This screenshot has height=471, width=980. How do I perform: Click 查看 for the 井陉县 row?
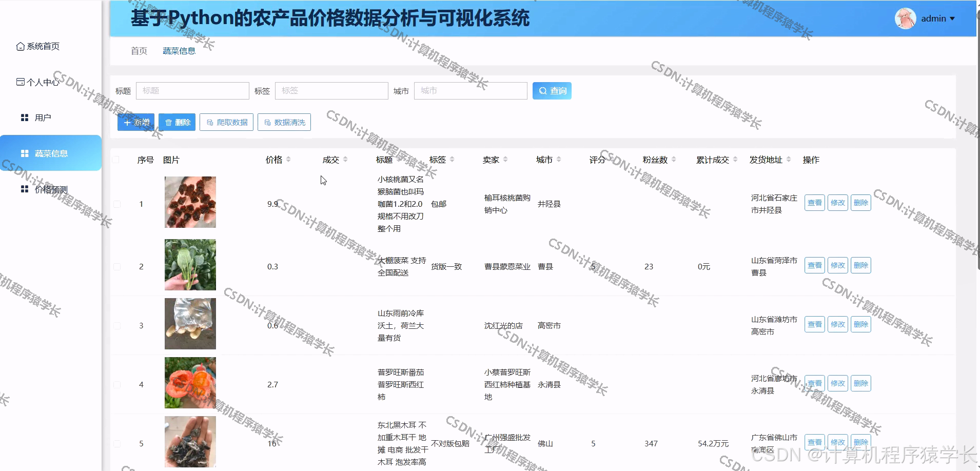click(x=815, y=203)
